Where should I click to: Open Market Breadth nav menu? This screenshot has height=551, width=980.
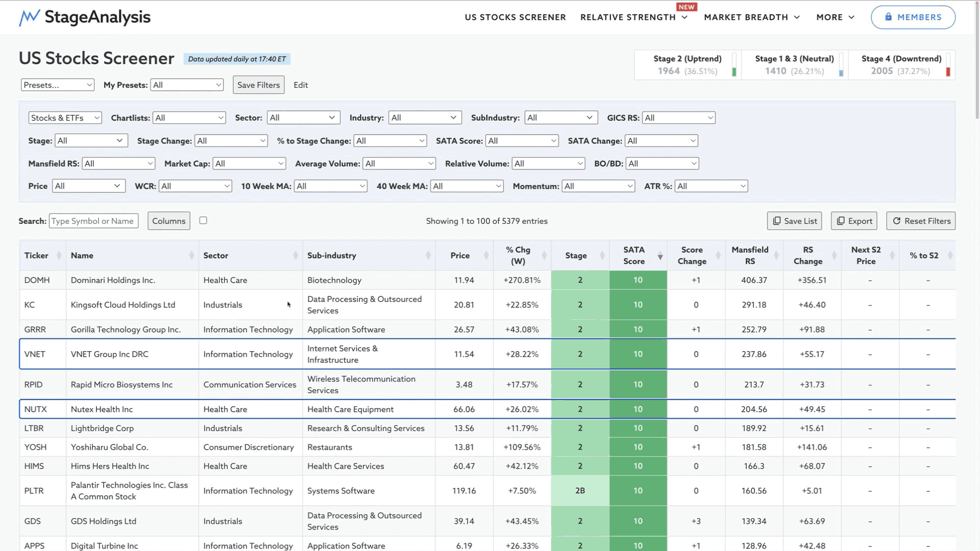[751, 17]
